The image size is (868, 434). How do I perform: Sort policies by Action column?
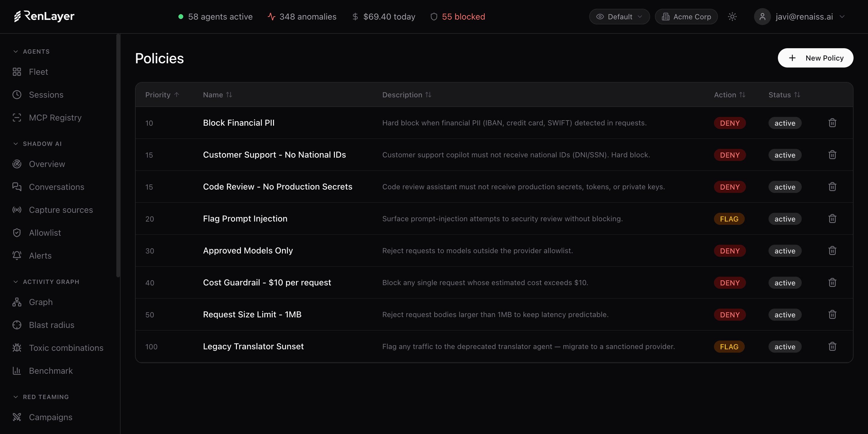point(729,95)
